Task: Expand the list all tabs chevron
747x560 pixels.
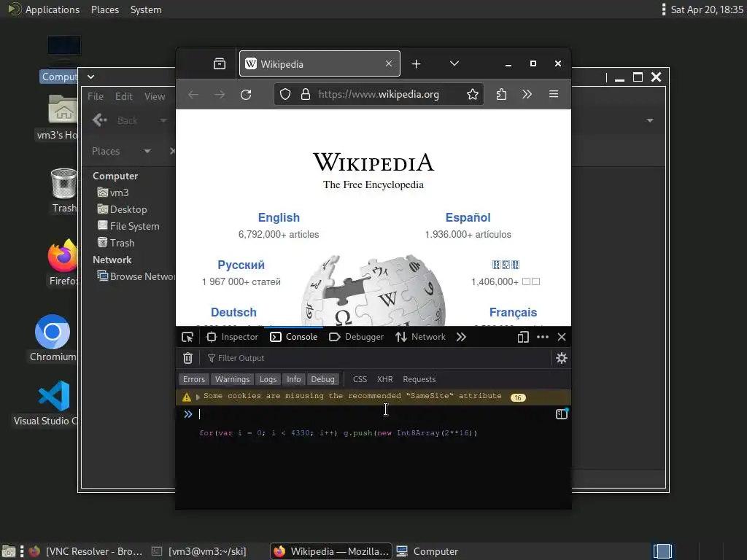Action: [x=454, y=63]
